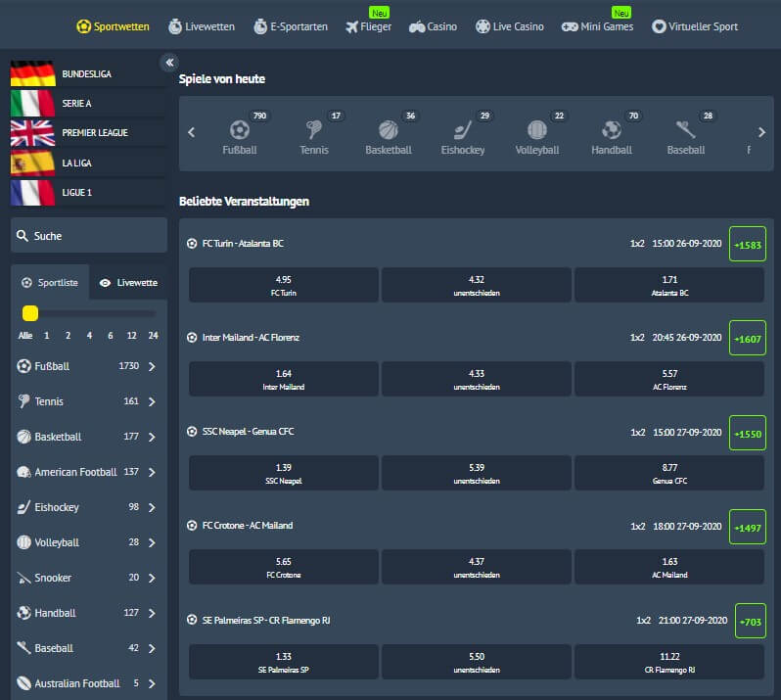This screenshot has height=700, width=781.
Task: Click the Tennis racket icon in sidebar list
Action: [23, 401]
